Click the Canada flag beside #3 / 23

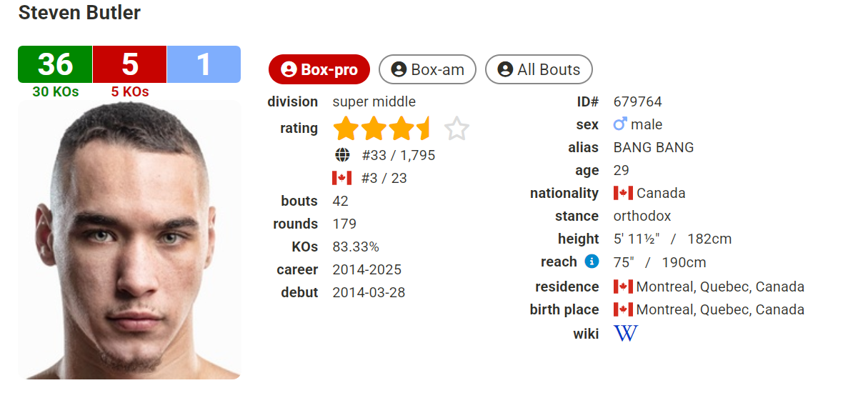click(x=342, y=178)
